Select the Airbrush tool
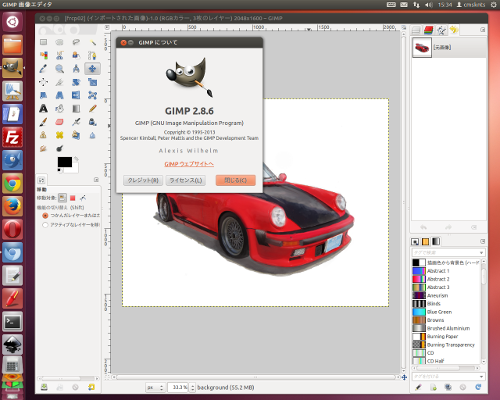 [76, 122]
